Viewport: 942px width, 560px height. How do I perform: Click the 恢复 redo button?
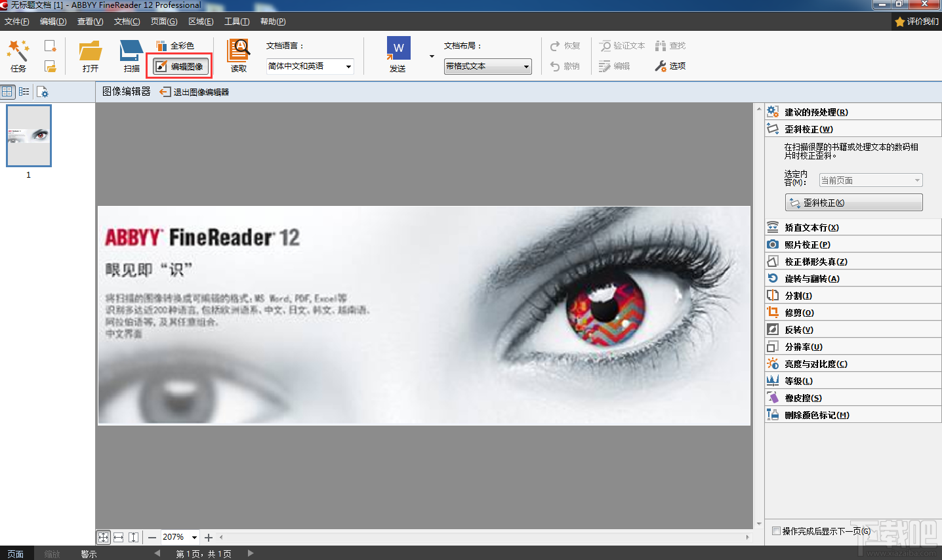[565, 46]
